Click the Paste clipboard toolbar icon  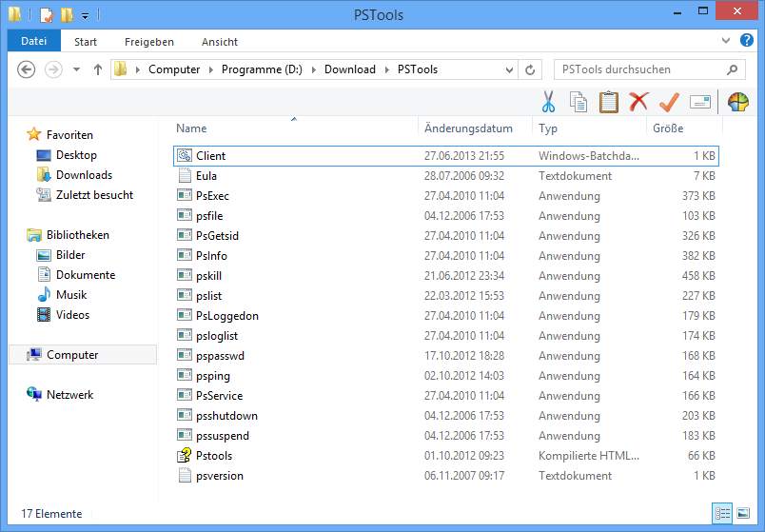[608, 102]
